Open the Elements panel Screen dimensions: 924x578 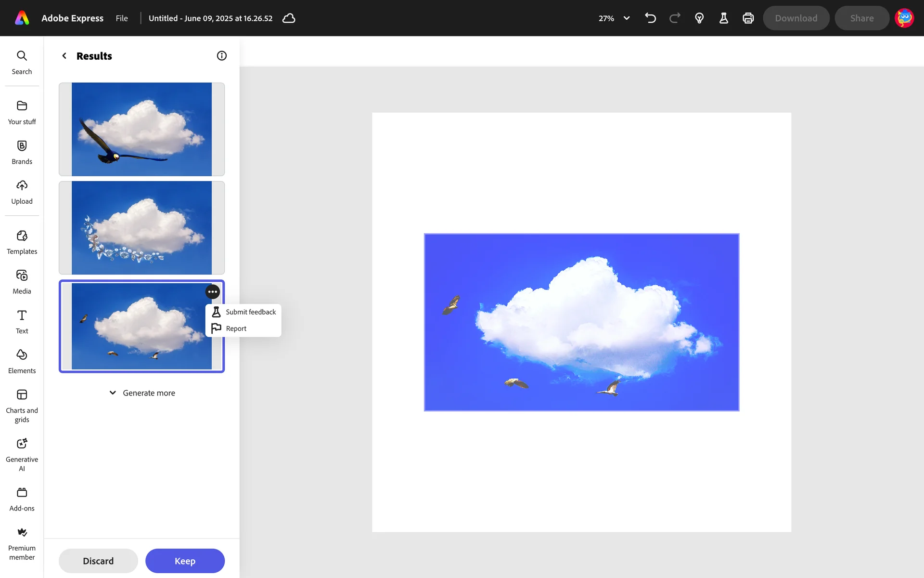(22, 361)
